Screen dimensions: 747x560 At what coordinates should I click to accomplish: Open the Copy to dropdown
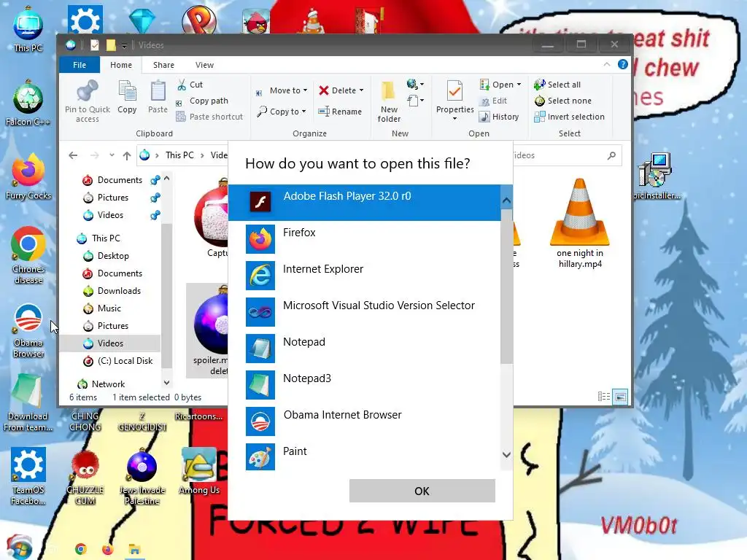tap(282, 112)
